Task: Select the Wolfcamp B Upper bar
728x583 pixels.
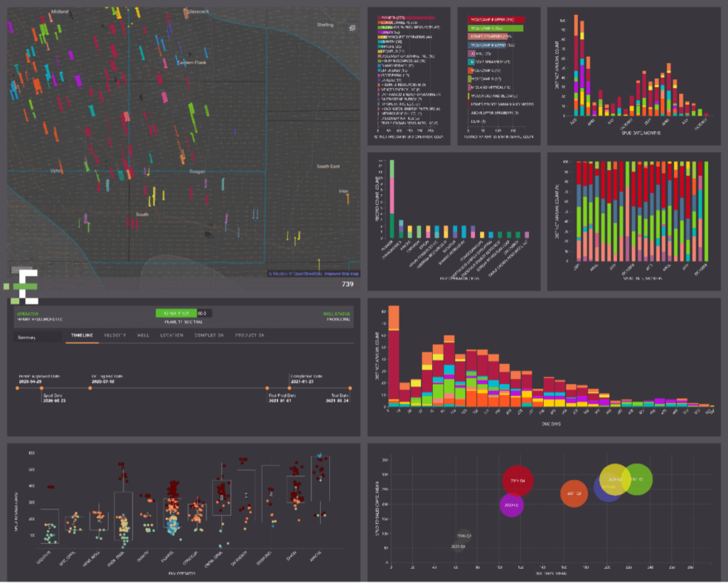Action: pos(496,19)
